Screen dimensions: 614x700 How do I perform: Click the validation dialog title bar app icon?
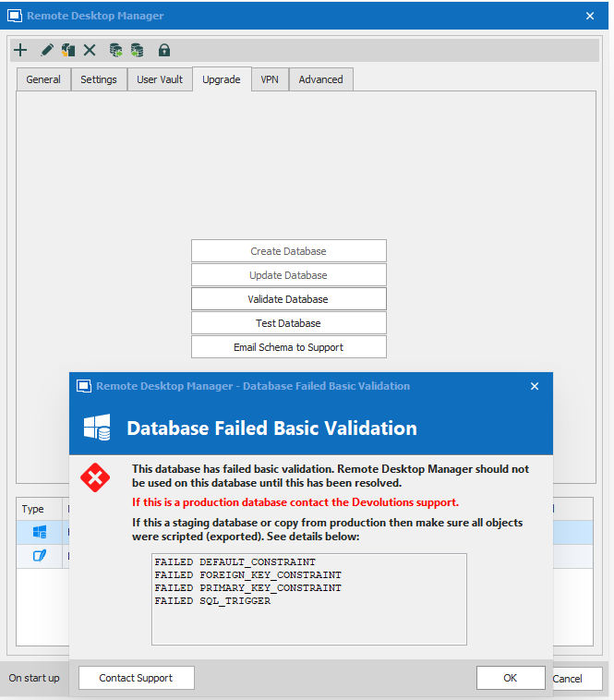[84, 386]
